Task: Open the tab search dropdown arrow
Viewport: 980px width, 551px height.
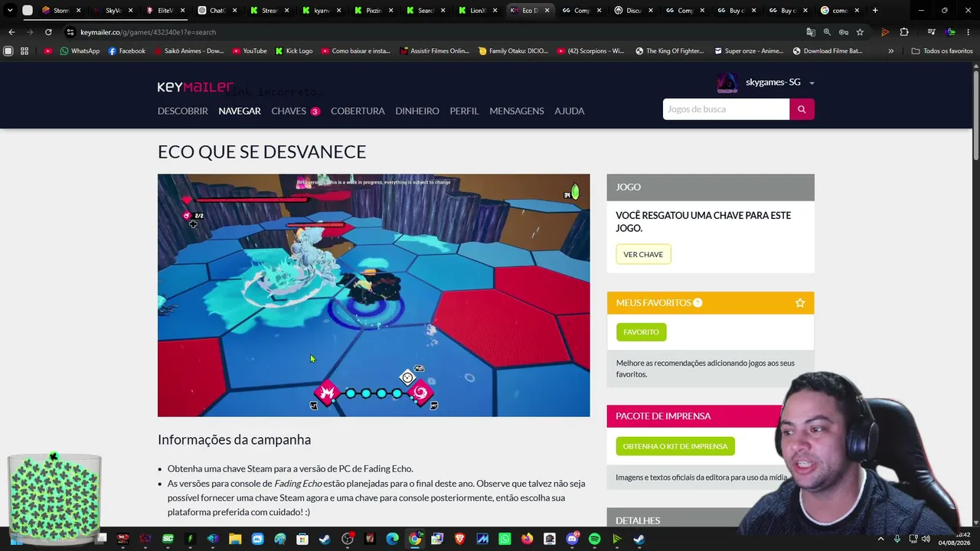Action: 10,11
